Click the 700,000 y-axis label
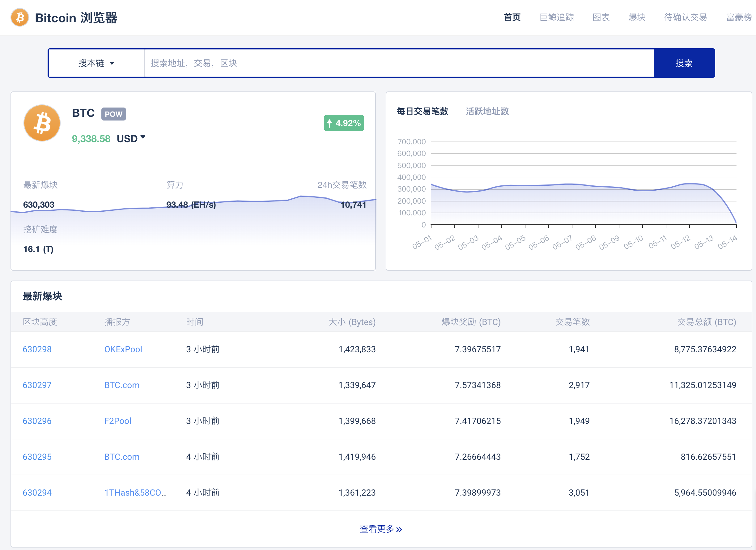 point(411,142)
